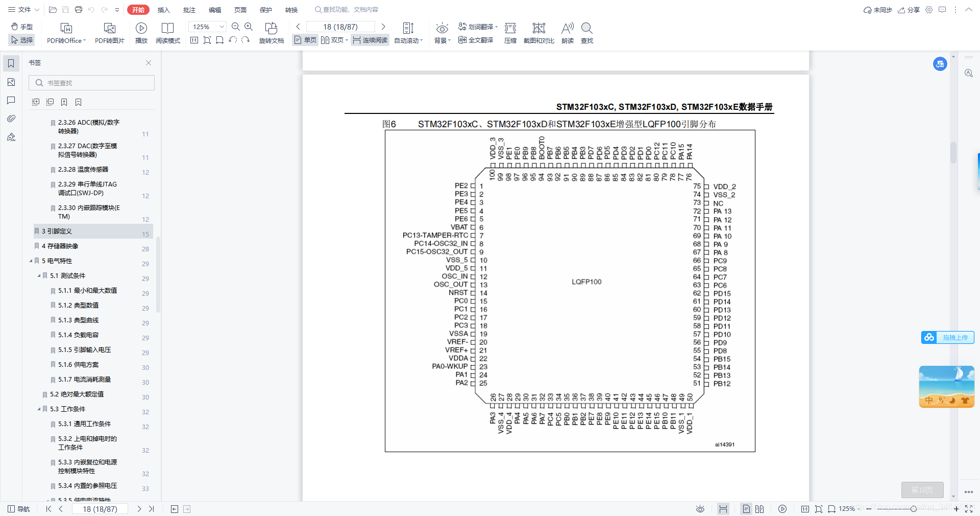980x516 pixels.
Task: Toggle continuous scroll icon in status bar
Action: [x=723, y=509]
